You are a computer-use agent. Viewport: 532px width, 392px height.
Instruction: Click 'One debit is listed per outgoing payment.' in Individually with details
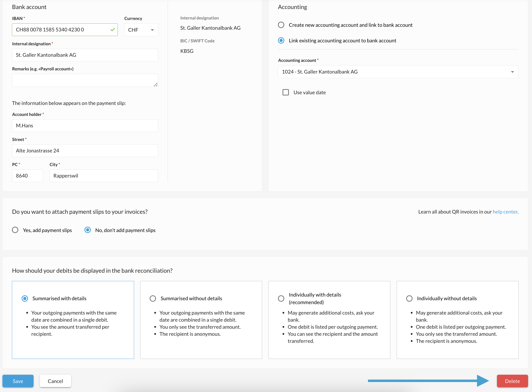tap(333, 327)
